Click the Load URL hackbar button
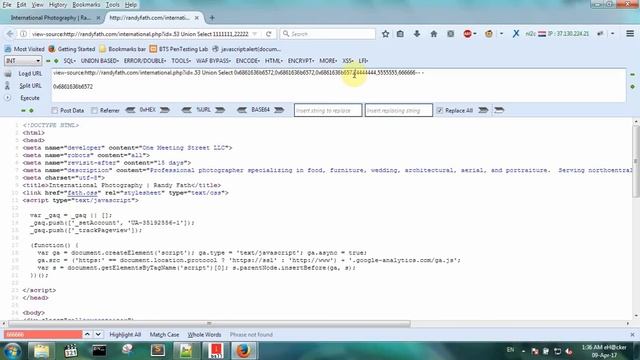The image size is (640, 360). 30,73
